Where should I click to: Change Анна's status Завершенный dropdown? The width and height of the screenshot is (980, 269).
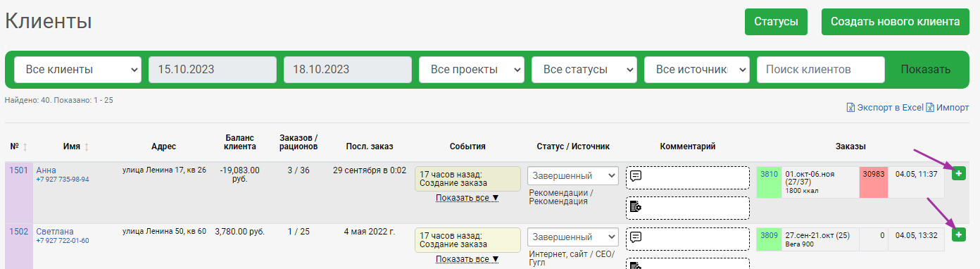pyautogui.click(x=573, y=176)
